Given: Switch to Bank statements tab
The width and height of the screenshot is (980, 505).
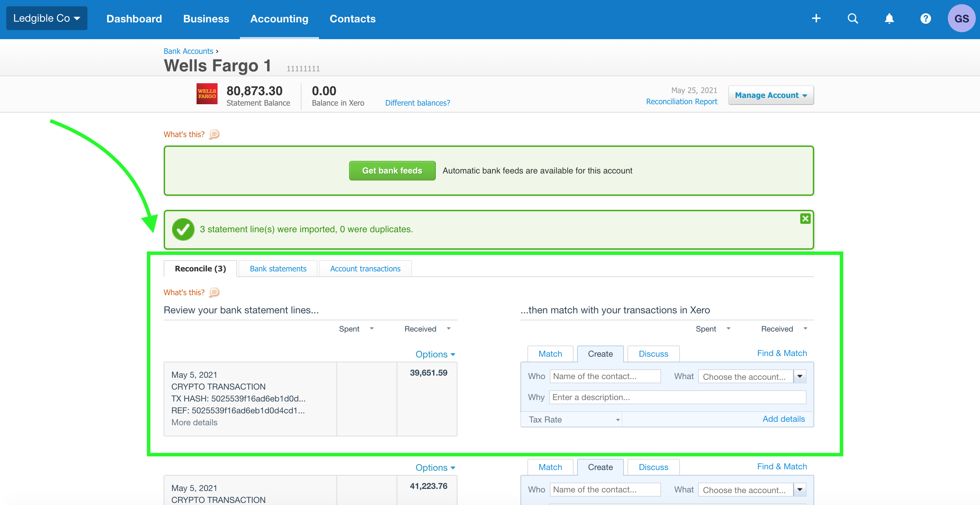Looking at the screenshot, I should 278,269.
